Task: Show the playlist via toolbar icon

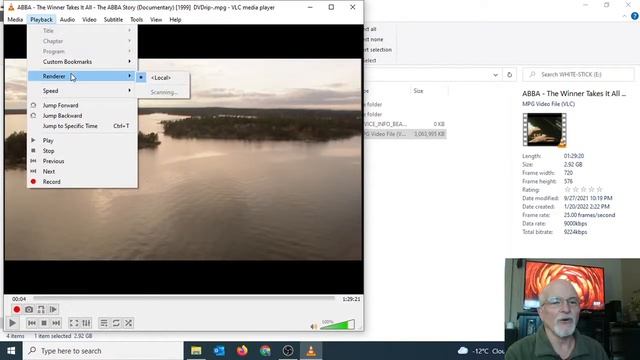Action: [x=104, y=323]
